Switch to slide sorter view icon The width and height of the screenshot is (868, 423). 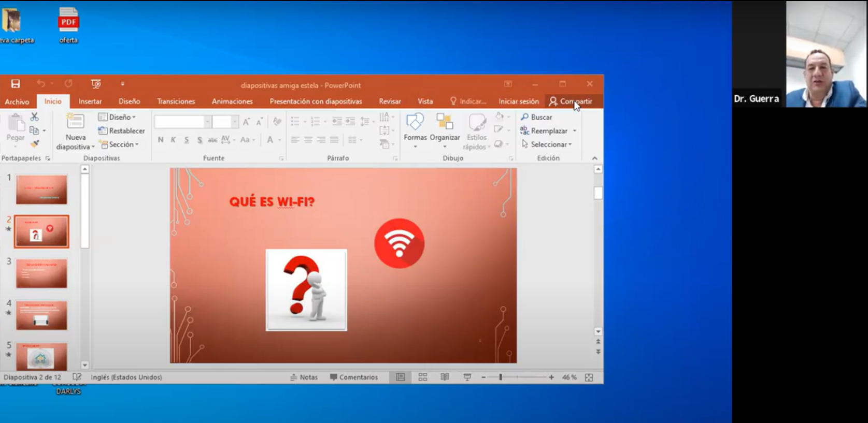click(423, 377)
